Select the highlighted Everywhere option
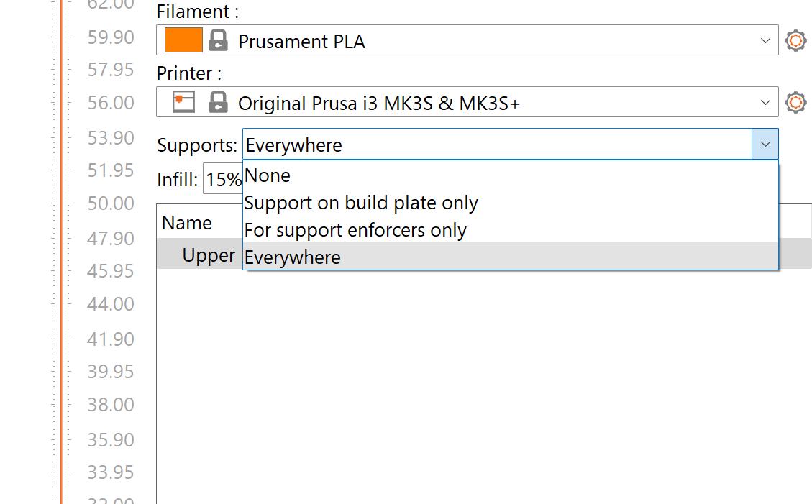The width and height of the screenshot is (812, 504). point(293,257)
